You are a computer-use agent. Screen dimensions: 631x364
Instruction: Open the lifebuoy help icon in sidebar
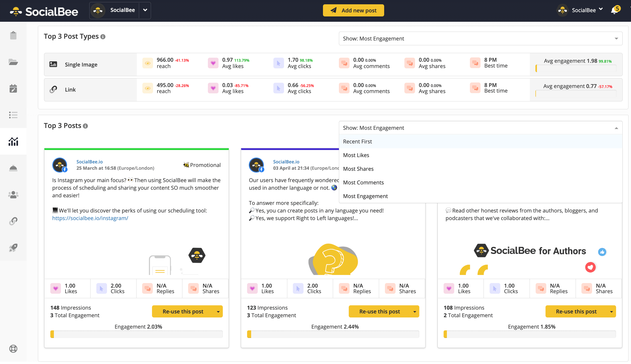13,349
